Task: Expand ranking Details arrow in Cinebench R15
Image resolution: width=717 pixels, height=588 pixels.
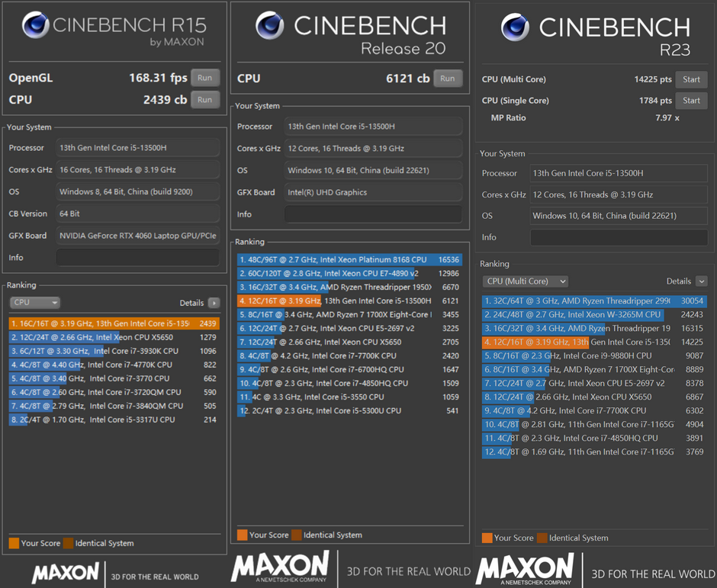Action: pos(214,303)
